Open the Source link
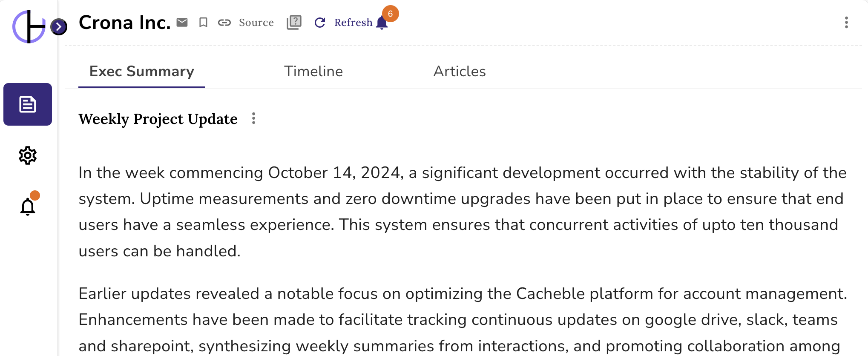This screenshot has width=868, height=356. pyautogui.click(x=256, y=23)
